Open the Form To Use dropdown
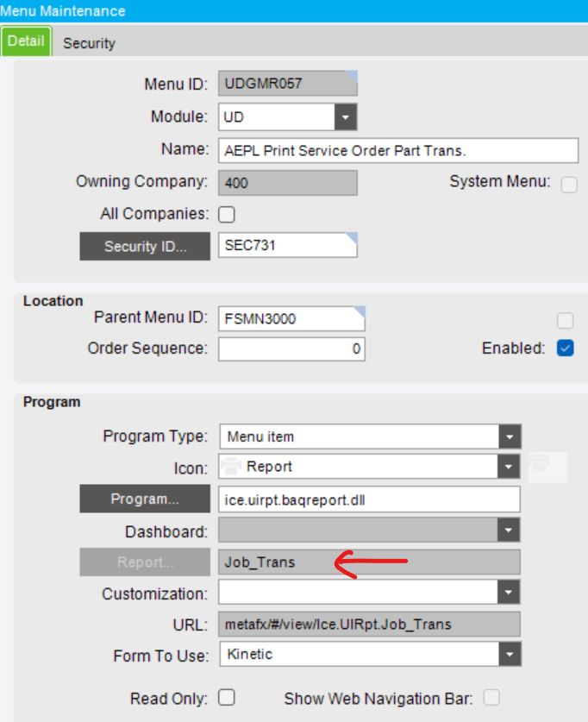 click(510, 655)
